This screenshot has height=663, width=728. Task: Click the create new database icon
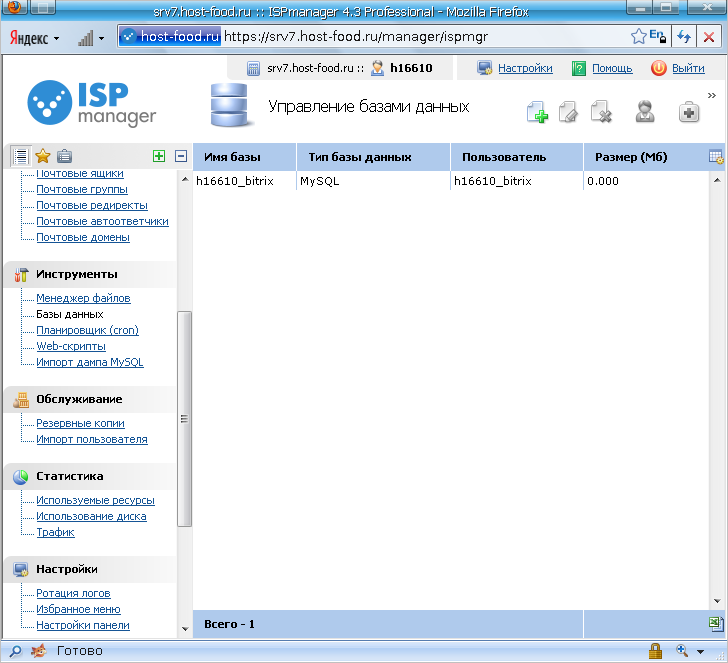(537, 112)
